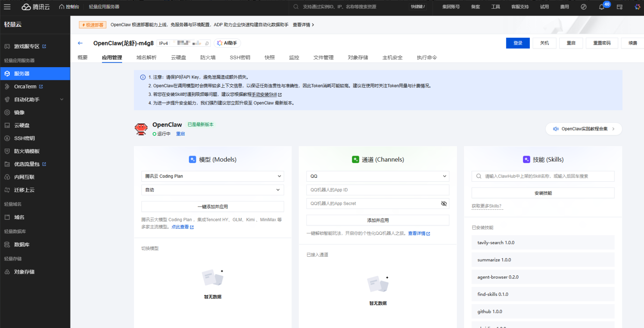The image size is (644, 328).
Task: Click the 镜像 icon in the sidebar
Action: click(x=7, y=112)
